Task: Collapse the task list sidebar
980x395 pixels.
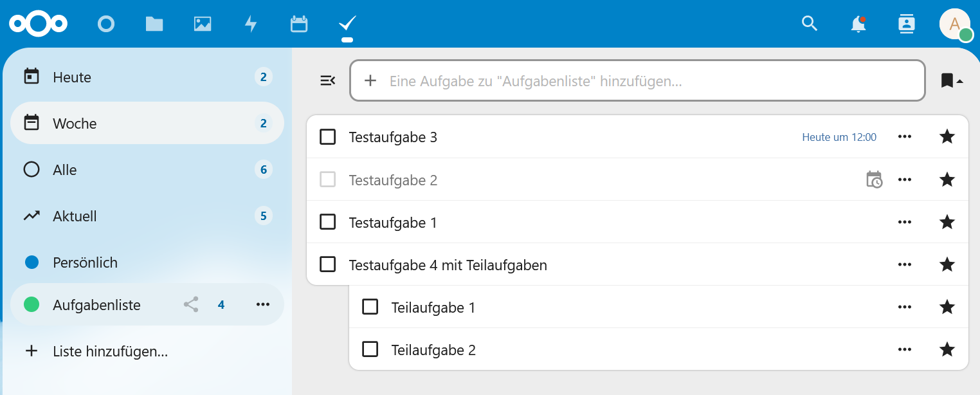Action: 328,80
